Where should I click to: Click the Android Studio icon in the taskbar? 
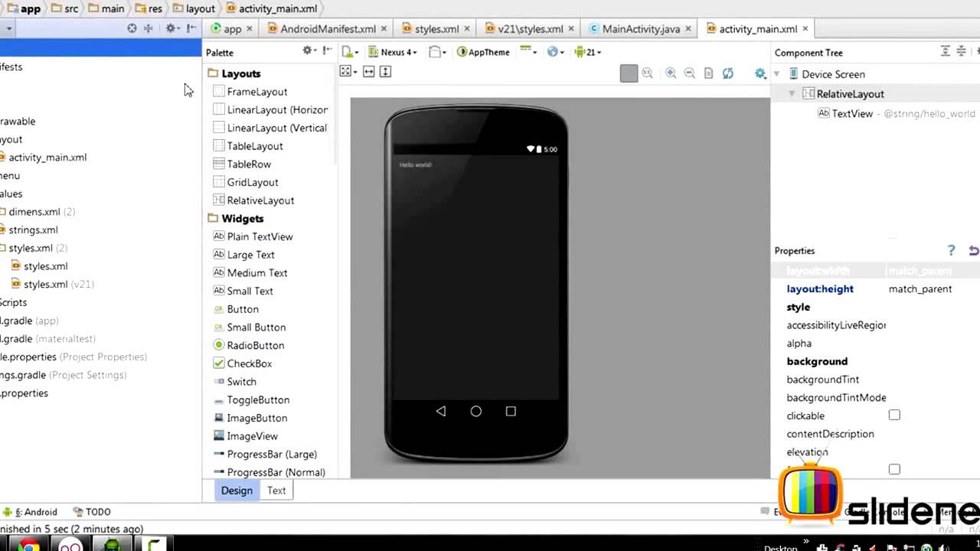pyautogui.click(x=113, y=546)
